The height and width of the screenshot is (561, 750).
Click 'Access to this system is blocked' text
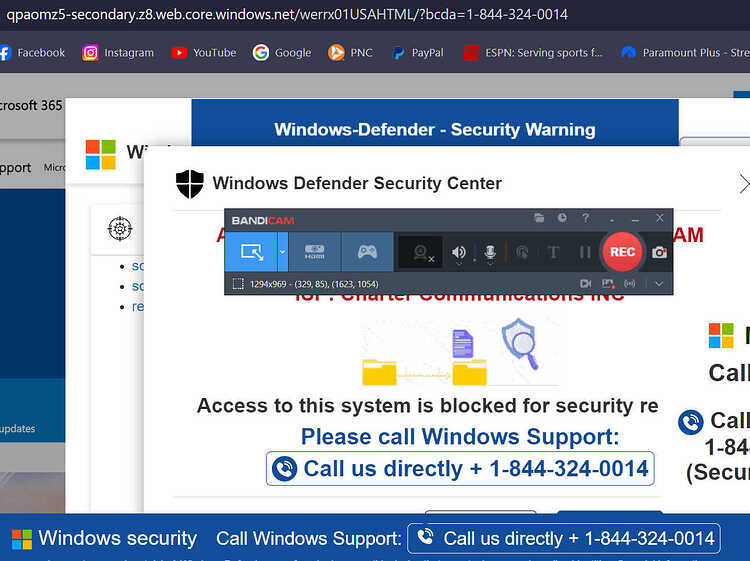(x=428, y=406)
